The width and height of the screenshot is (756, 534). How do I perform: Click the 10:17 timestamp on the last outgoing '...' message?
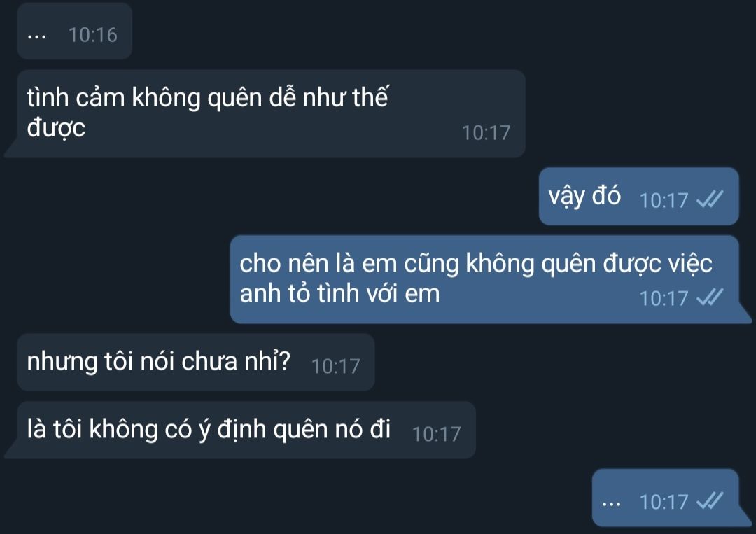pos(664,503)
